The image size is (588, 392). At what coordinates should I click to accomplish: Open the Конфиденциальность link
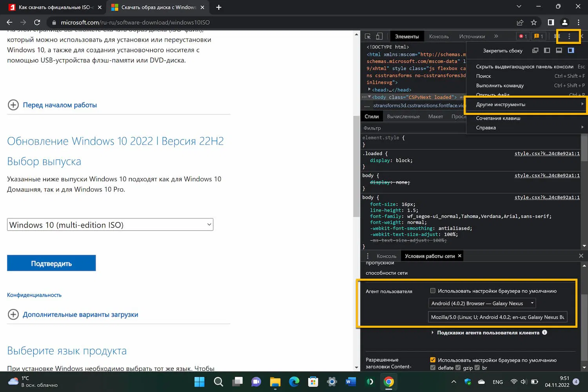[34, 295]
